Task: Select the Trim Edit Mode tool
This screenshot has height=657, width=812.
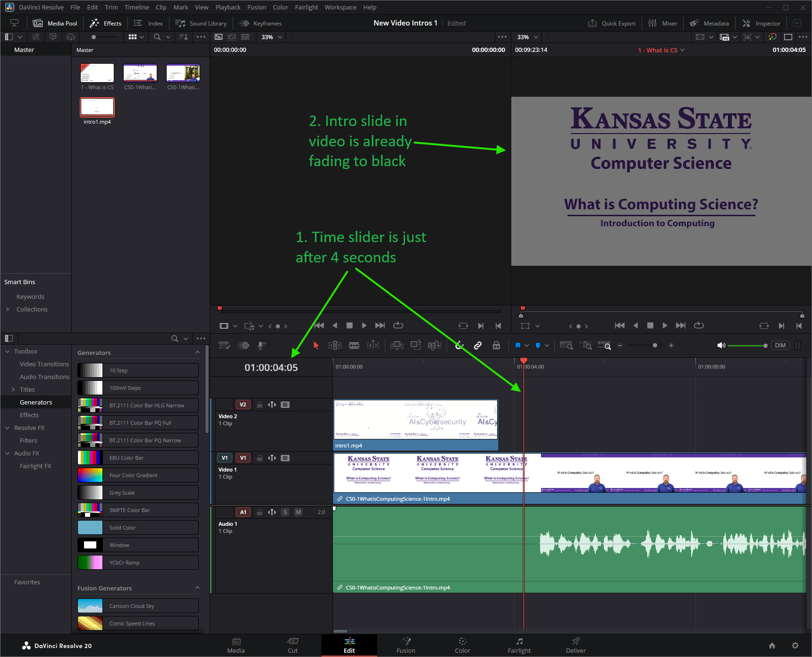Action: point(335,345)
